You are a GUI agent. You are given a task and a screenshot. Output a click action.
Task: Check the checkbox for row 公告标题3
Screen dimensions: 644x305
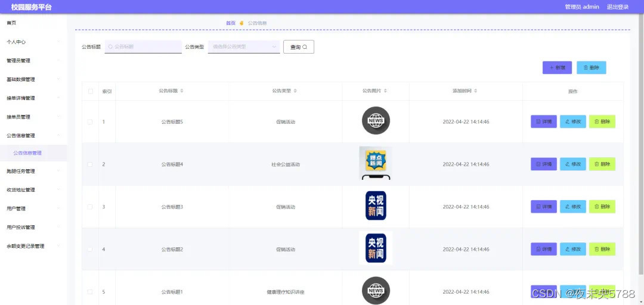[90, 207]
